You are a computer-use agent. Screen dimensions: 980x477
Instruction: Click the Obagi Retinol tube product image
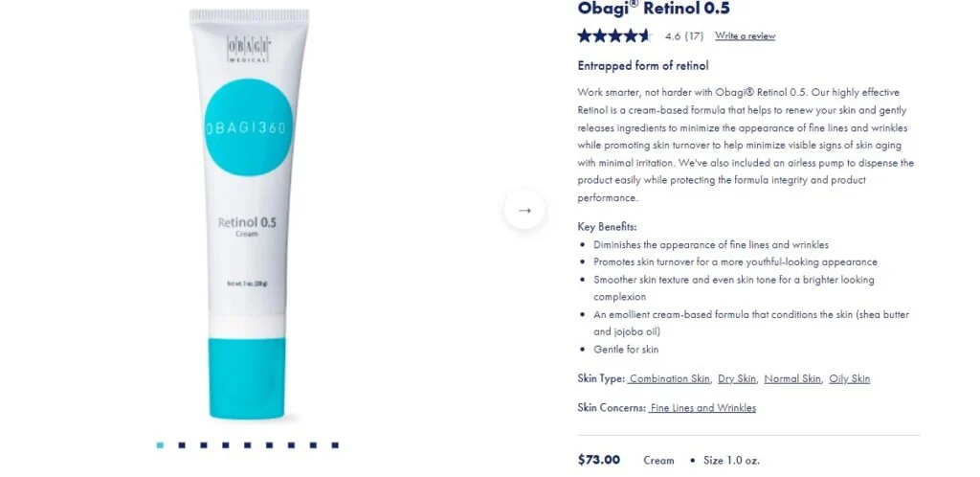point(249,214)
